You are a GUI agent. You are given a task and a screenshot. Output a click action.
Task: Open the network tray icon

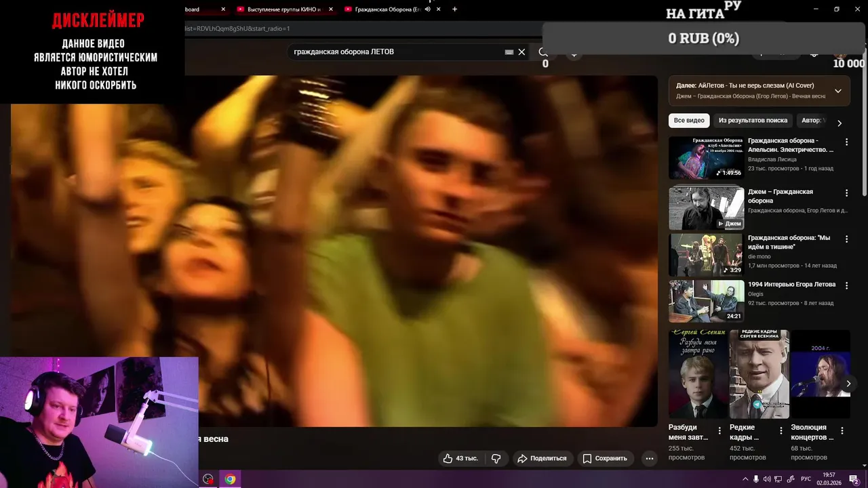[x=778, y=479]
